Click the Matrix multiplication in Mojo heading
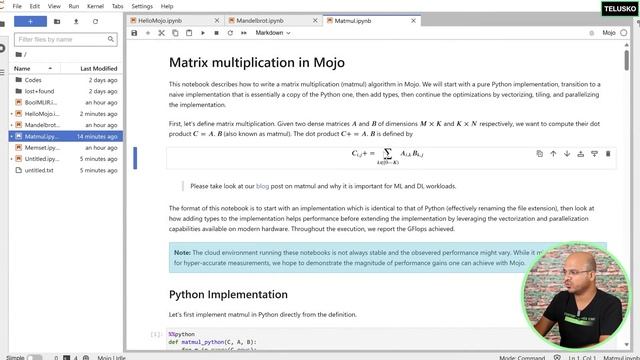The width and height of the screenshot is (640, 360). point(257,62)
